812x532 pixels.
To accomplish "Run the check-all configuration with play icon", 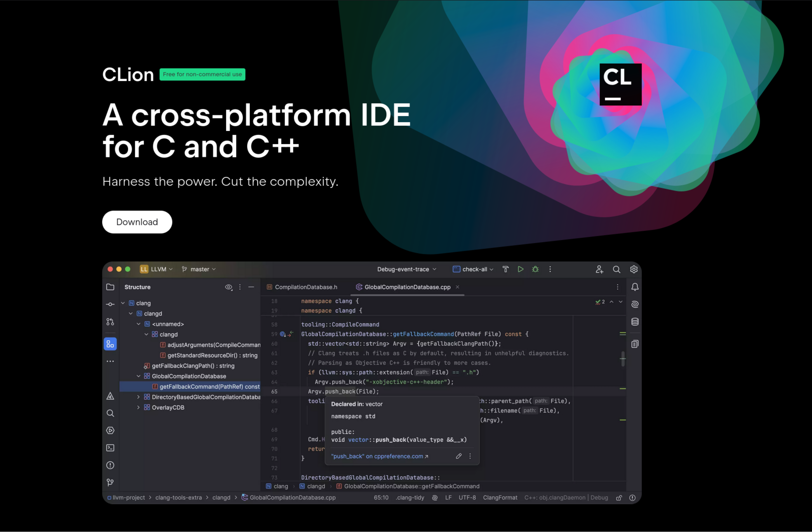I will pos(521,269).
